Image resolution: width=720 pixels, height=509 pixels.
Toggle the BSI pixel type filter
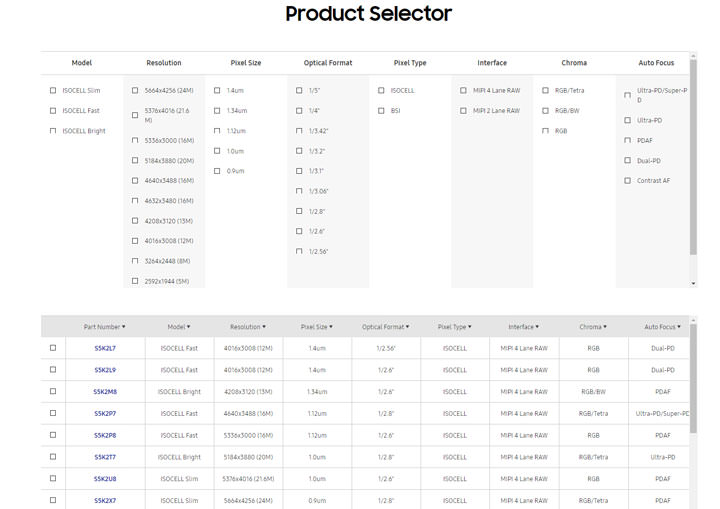[381, 111]
